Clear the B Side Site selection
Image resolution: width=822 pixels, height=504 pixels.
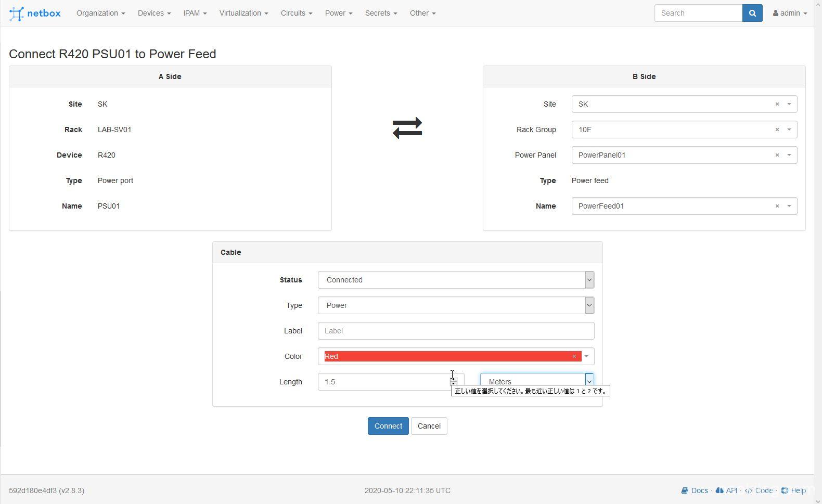pyautogui.click(x=777, y=104)
